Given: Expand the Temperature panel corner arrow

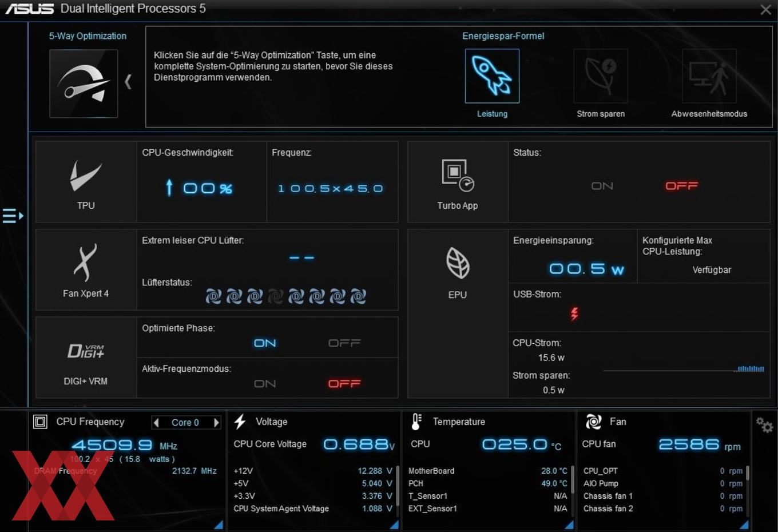Looking at the screenshot, I should 569,524.
